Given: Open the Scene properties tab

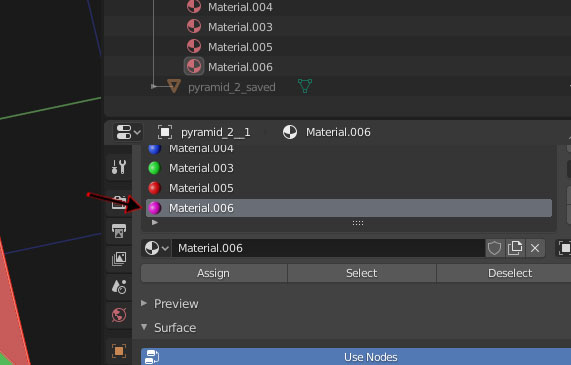Looking at the screenshot, I should (x=119, y=287).
